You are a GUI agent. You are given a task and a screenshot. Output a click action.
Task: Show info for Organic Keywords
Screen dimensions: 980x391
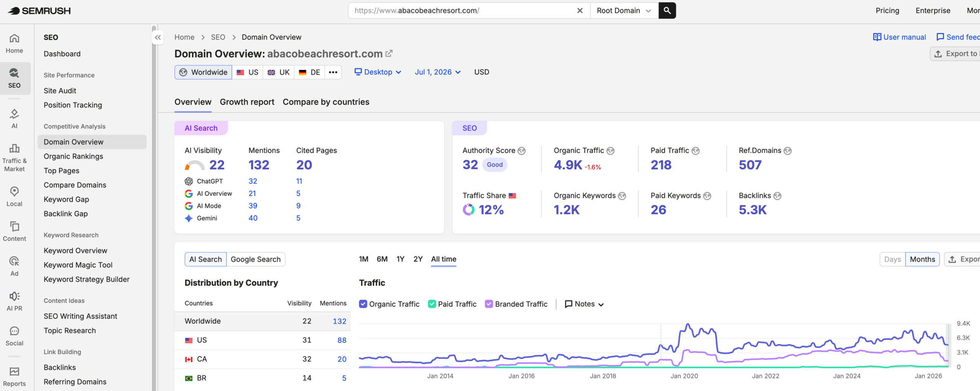(622, 196)
